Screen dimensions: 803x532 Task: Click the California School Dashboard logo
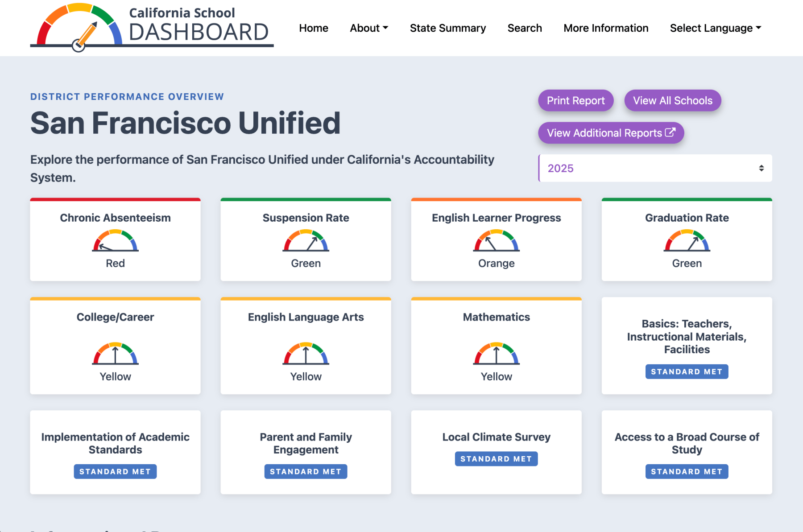click(x=152, y=28)
